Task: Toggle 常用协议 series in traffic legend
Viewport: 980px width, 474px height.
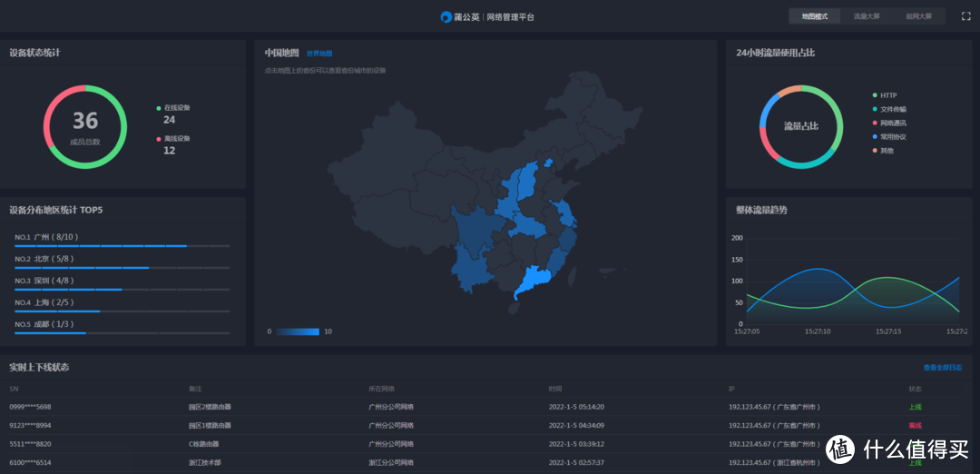Action: pyautogui.click(x=888, y=137)
